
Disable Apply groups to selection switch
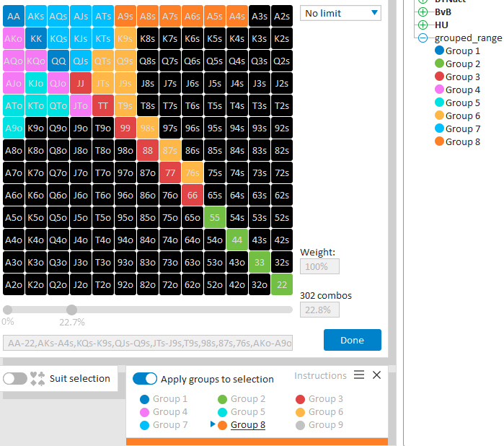pos(146,379)
